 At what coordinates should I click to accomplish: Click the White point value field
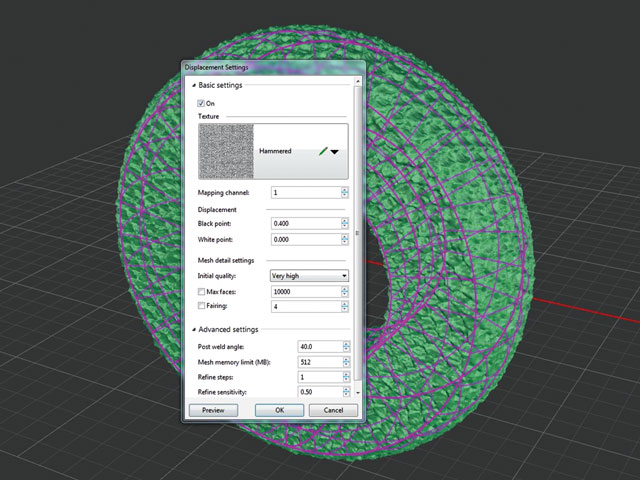[x=306, y=240]
